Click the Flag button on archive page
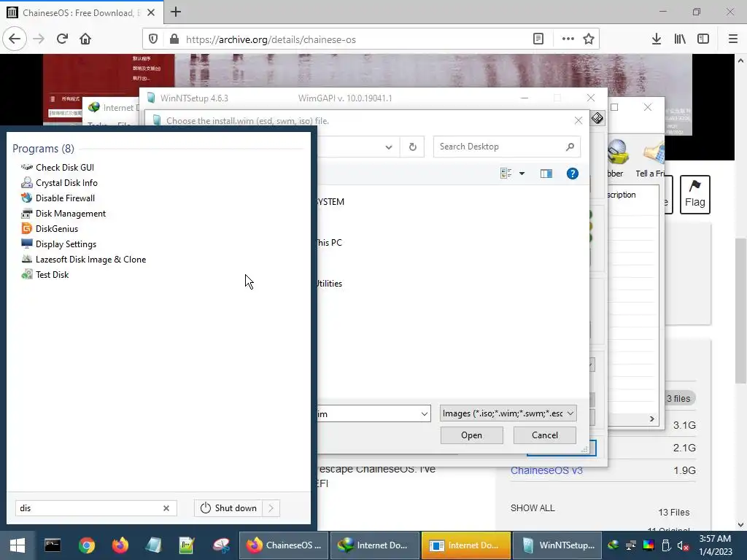Screen dimensions: 747x560 coord(695,194)
